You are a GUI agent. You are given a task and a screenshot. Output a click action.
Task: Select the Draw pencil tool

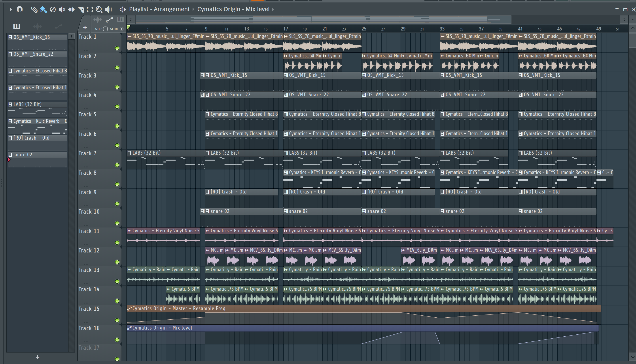[34, 9]
